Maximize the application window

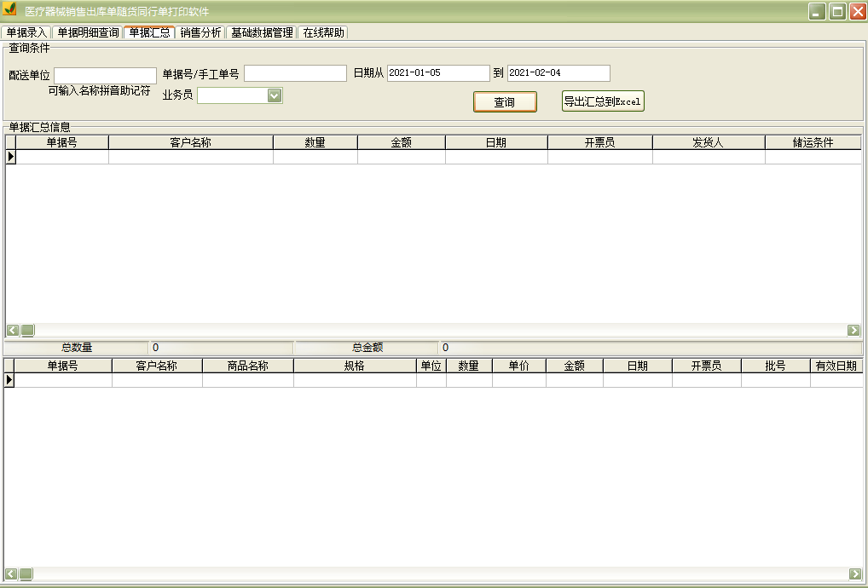pyautogui.click(x=837, y=11)
